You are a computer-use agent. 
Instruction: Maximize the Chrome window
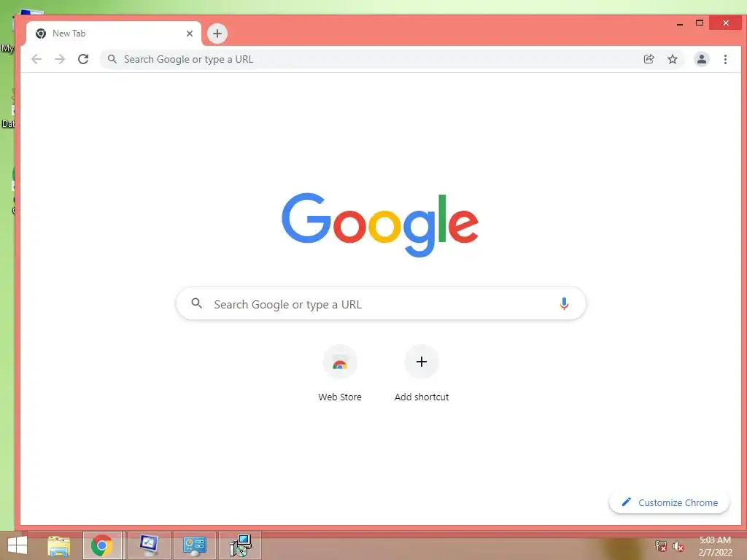coord(700,23)
